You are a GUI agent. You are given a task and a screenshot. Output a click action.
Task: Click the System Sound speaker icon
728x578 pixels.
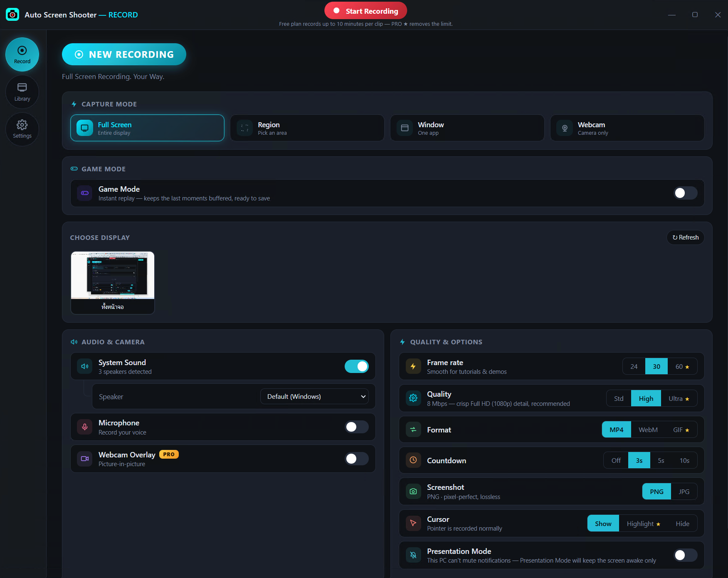[x=85, y=366]
